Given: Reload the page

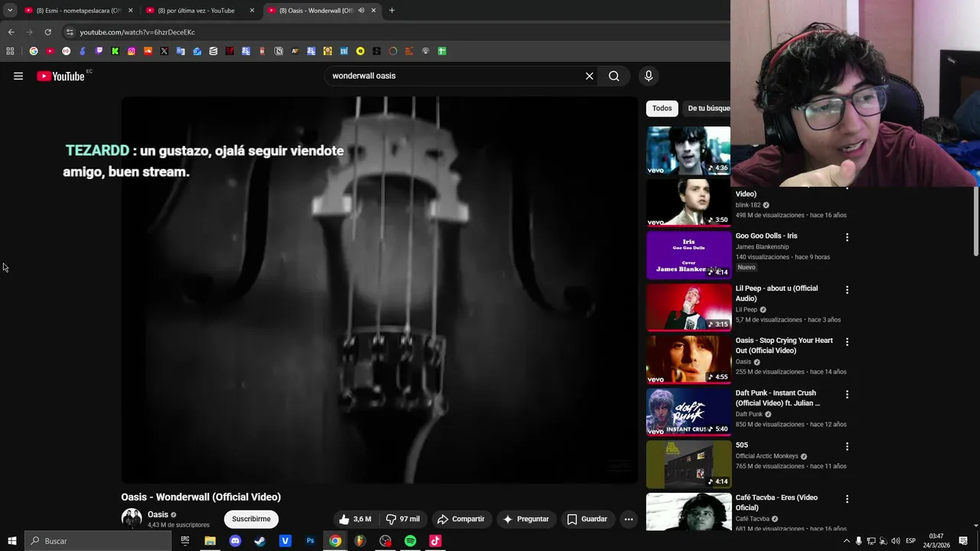Looking at the screenshot, I should click(x=47, y=32).
